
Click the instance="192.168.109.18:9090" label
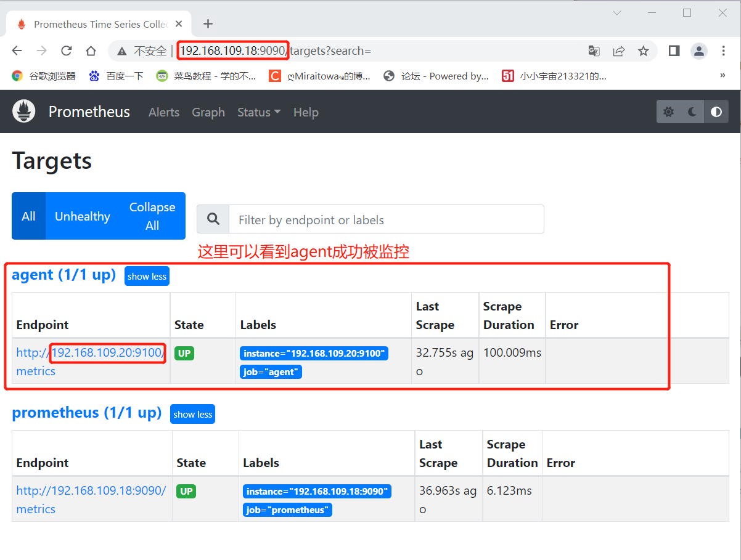317,492
